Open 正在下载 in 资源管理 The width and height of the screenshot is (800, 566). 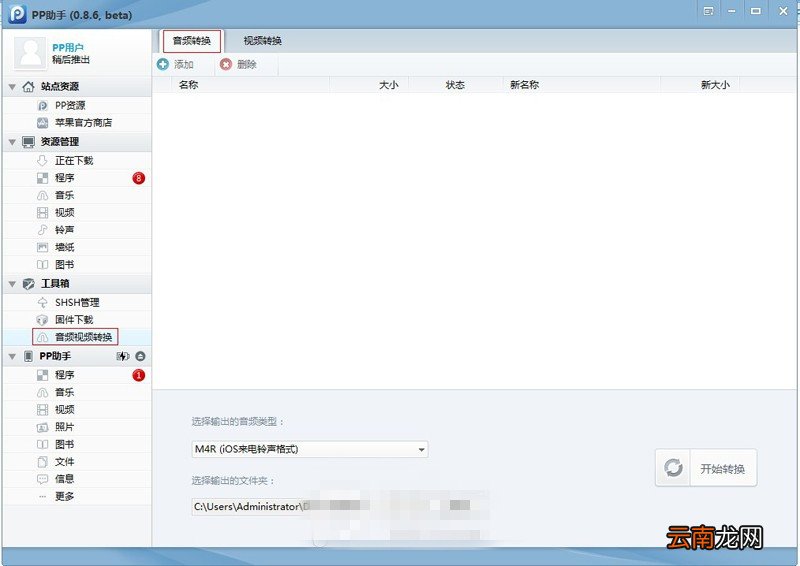(77, 160)
